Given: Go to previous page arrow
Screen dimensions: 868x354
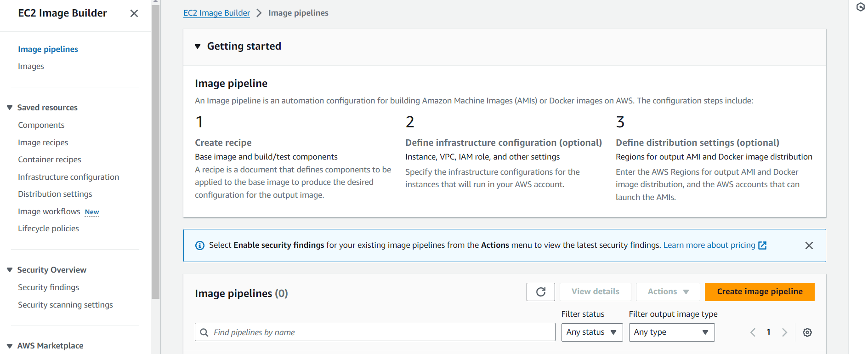Looking at the screenshot, I should click(753, 332).
